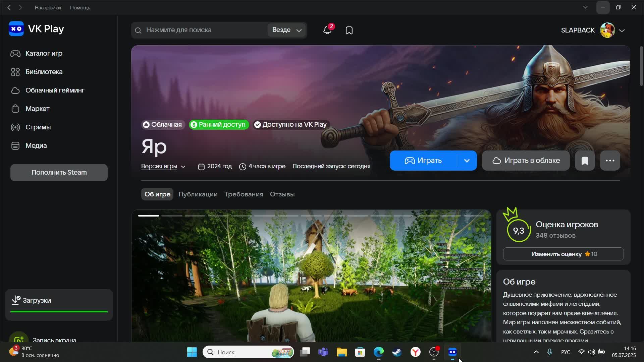Screen dimensions: 644x362
Task: Click the page vertical scrollbar
Action: tap(641, 66)
